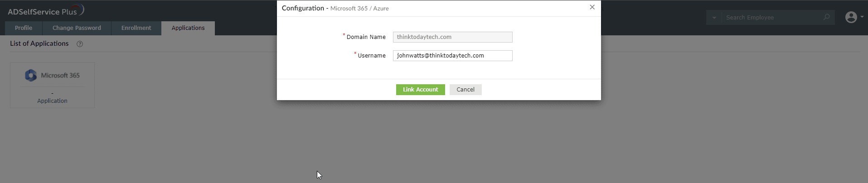Open the Change Password tab
Screen dimensions: 868x183
click(77, 28)
